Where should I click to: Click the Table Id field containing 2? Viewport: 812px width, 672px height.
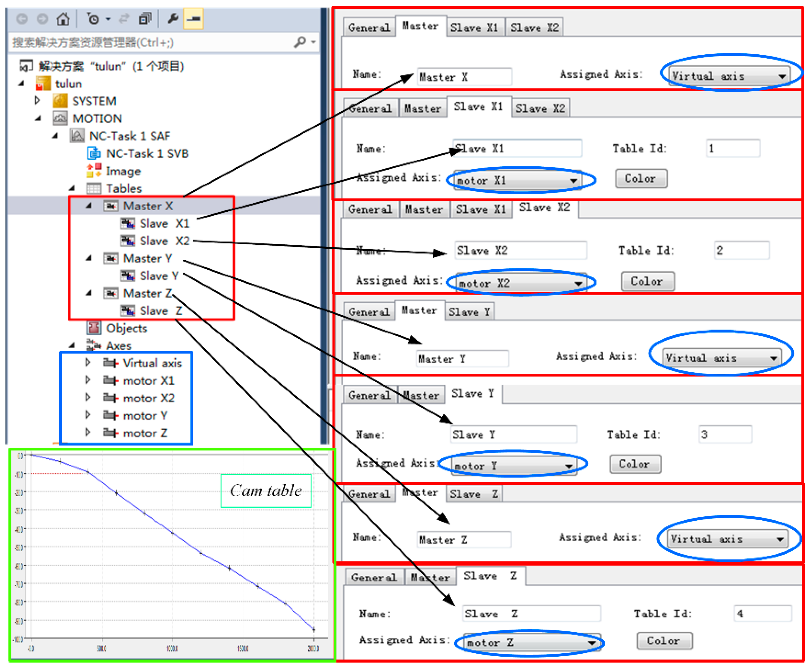point(741,250)
